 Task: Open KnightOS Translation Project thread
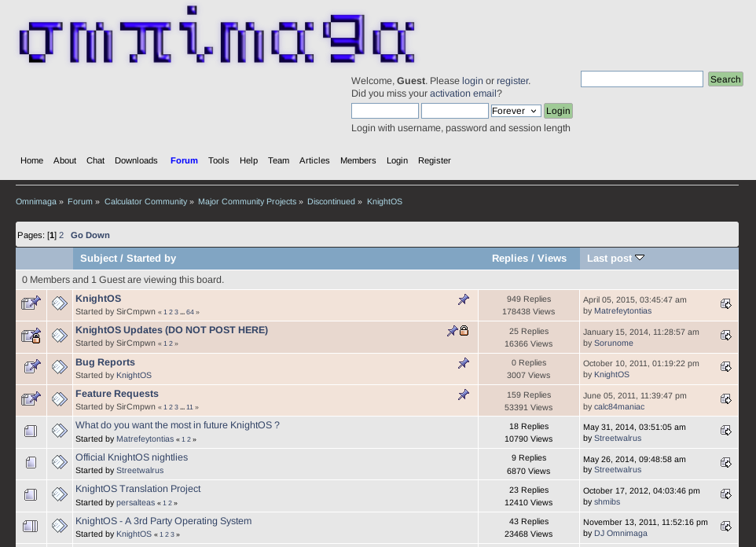[138, 489]
